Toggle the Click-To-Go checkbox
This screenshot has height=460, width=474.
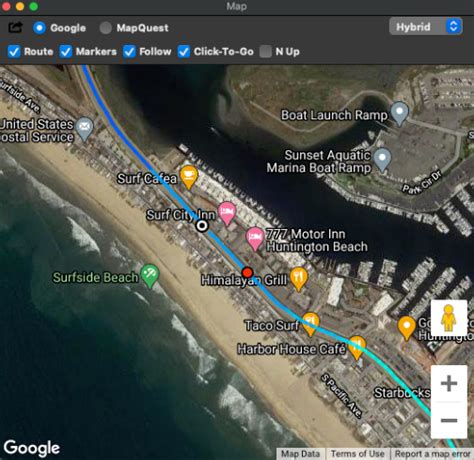184,52
